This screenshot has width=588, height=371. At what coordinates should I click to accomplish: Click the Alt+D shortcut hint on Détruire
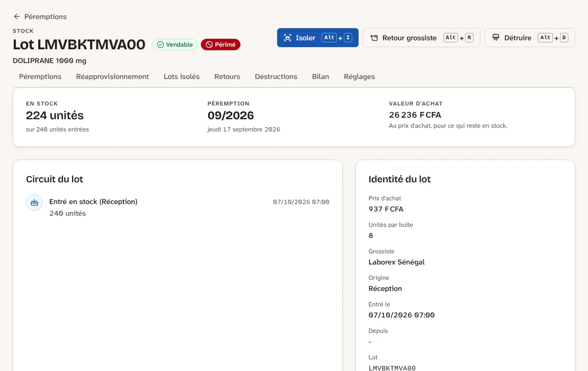(553, 38)
